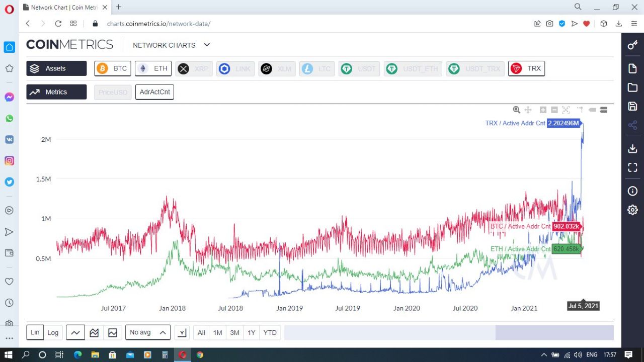The width and height of the screenshot is (644, 362).
Task: Set range to YTD
Action: point(270,332)
